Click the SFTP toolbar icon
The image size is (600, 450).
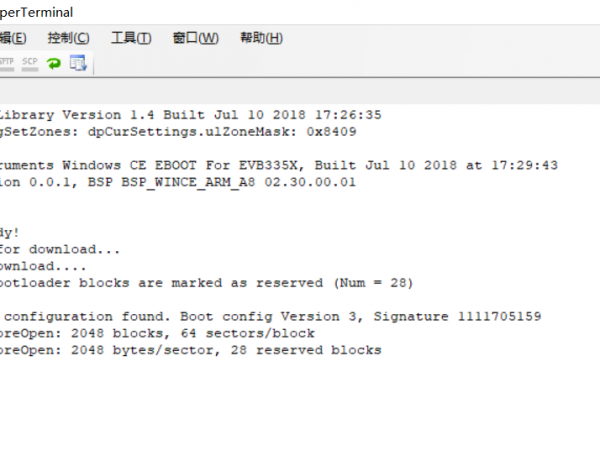point(6,62)
